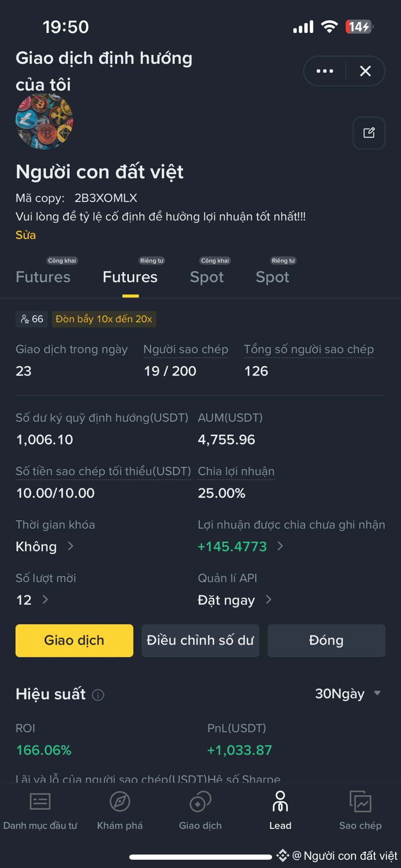Viewport: 401px width, 868px height.
Task: Open the three-dots more options menu
Action: click(x=324, y=71)
